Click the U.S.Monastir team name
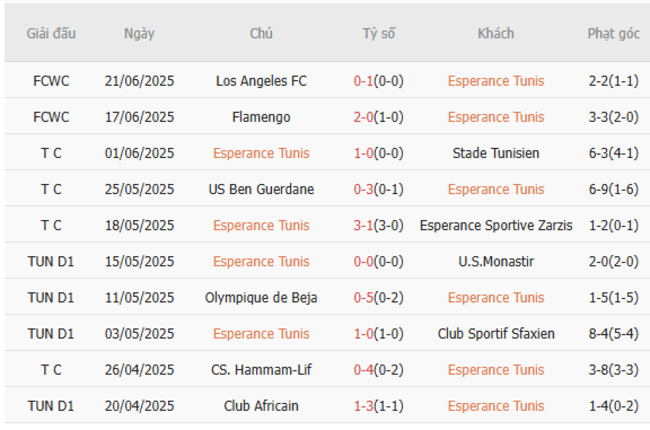Viewport: 650px width, 430px height. point(496,261)
